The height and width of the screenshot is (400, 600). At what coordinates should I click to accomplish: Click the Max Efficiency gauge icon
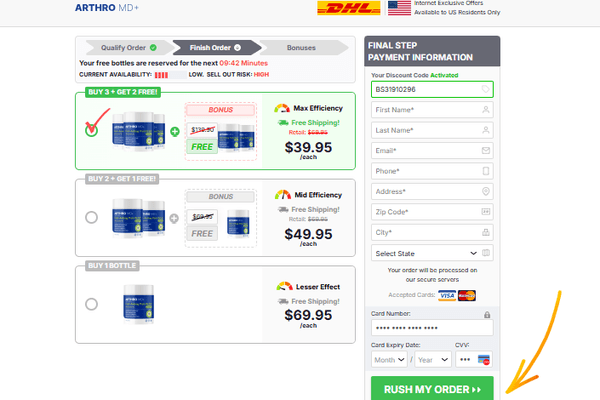[282, 108]
